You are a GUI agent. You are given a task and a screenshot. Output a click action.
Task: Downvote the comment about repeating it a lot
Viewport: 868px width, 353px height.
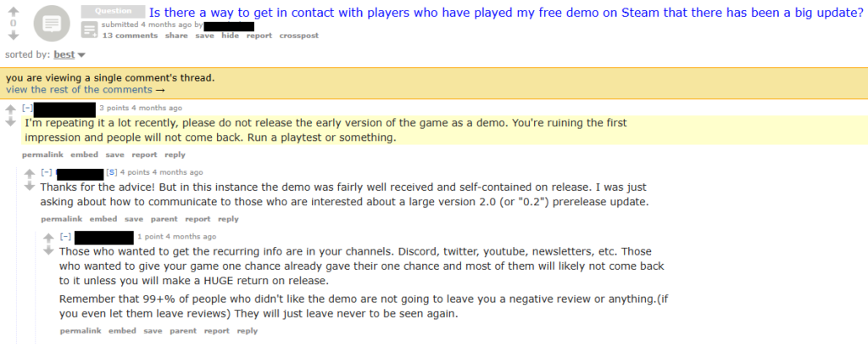[10, 122]
